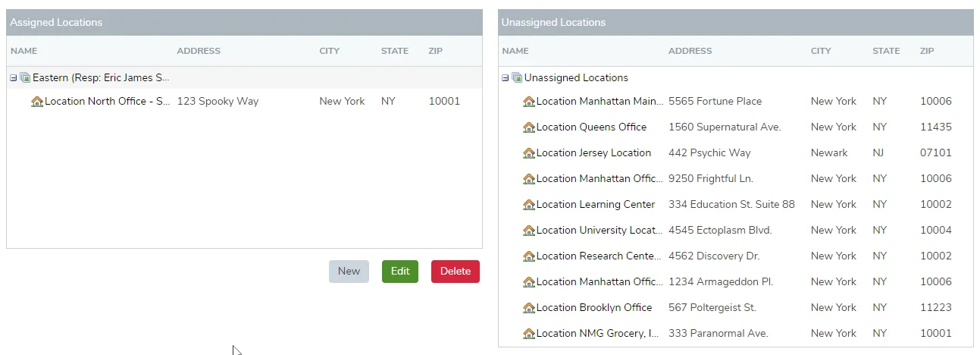Click address 1560 Supernatural Ave.
Image resolution: width=980 pixels, height=355 pixels.
(x=725, y=127)
